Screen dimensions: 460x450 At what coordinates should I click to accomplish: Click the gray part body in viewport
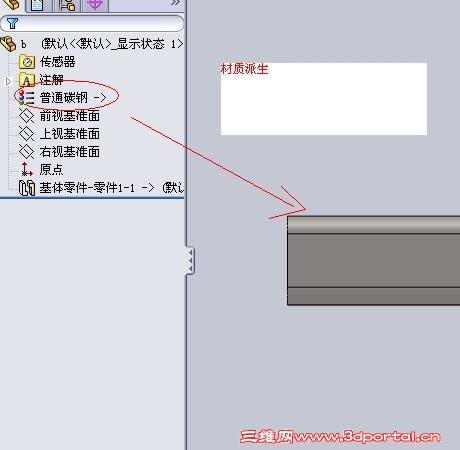pyautogui.click(x=373, y=261)
